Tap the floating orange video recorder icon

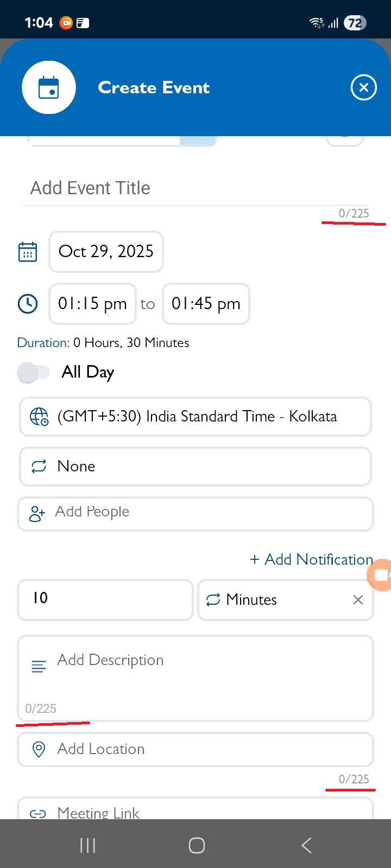pos(381,575)
